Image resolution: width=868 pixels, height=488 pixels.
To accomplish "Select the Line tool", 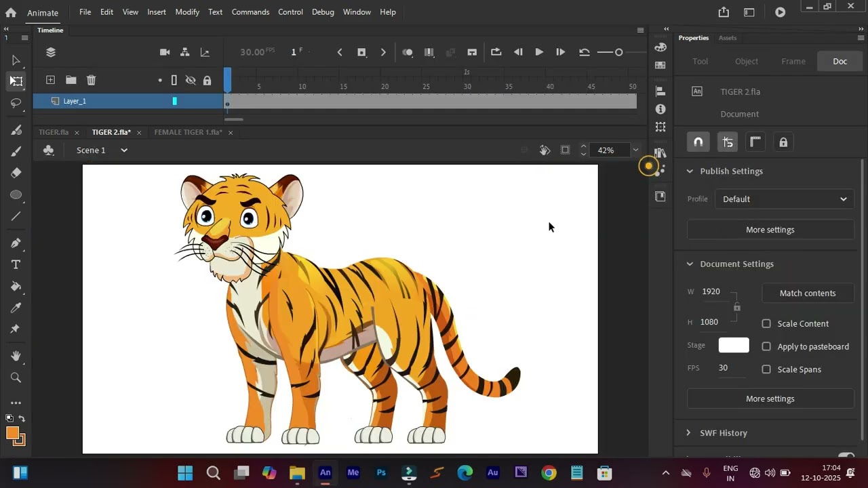I will pyautogui.click(x=16, y=217).
